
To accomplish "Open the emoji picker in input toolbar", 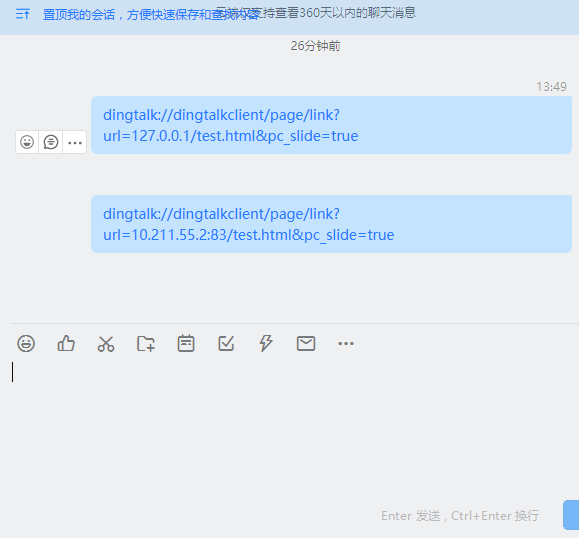I will pyautogui.click(x=26, y=343).
